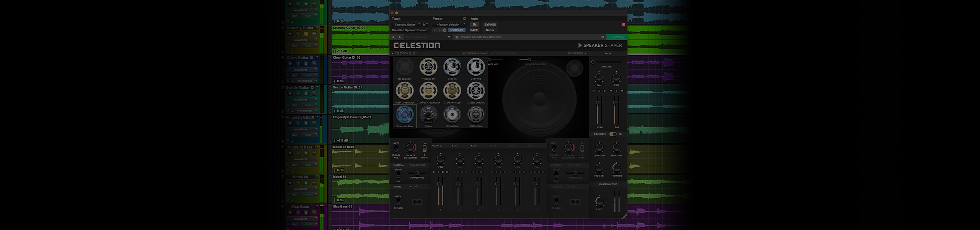Click the Room Dry/Wet slider handle

pyautogui.click(x=593, y=62)
